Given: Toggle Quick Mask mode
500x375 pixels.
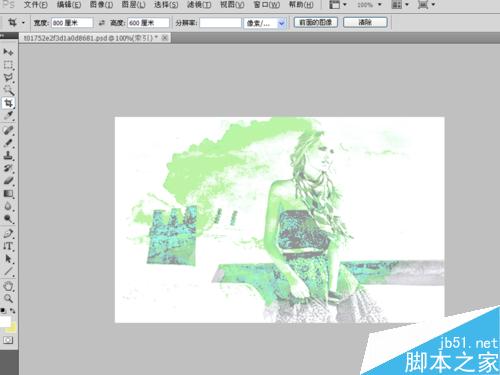Looking at the screenshot, I should coord(8,340).
